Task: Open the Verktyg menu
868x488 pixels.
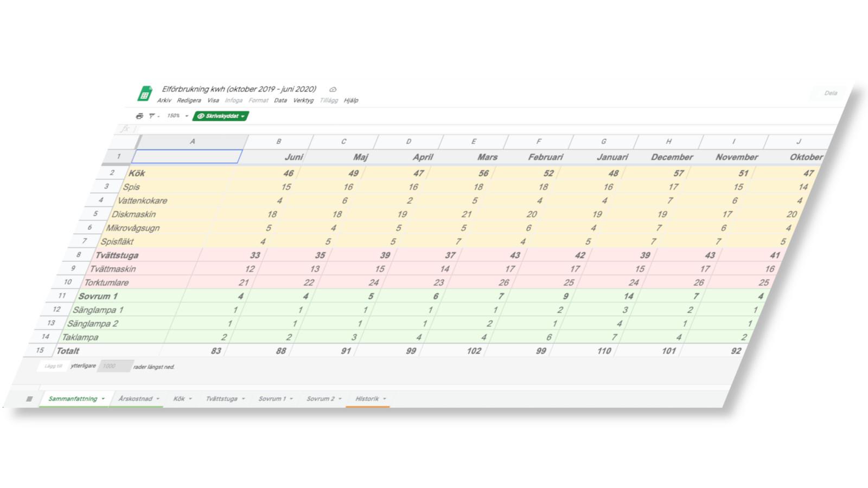Action: [x=303, y=100]
